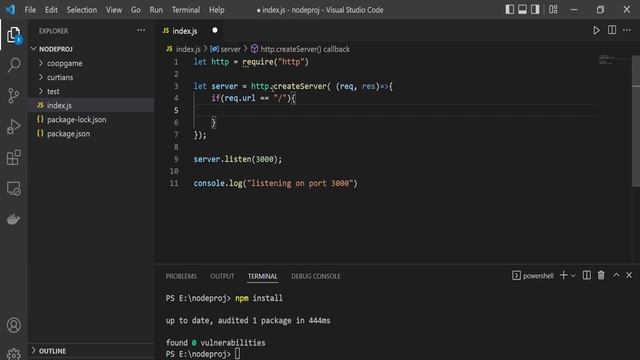
Task: Open Source Control view
Action: pos(14,96)
